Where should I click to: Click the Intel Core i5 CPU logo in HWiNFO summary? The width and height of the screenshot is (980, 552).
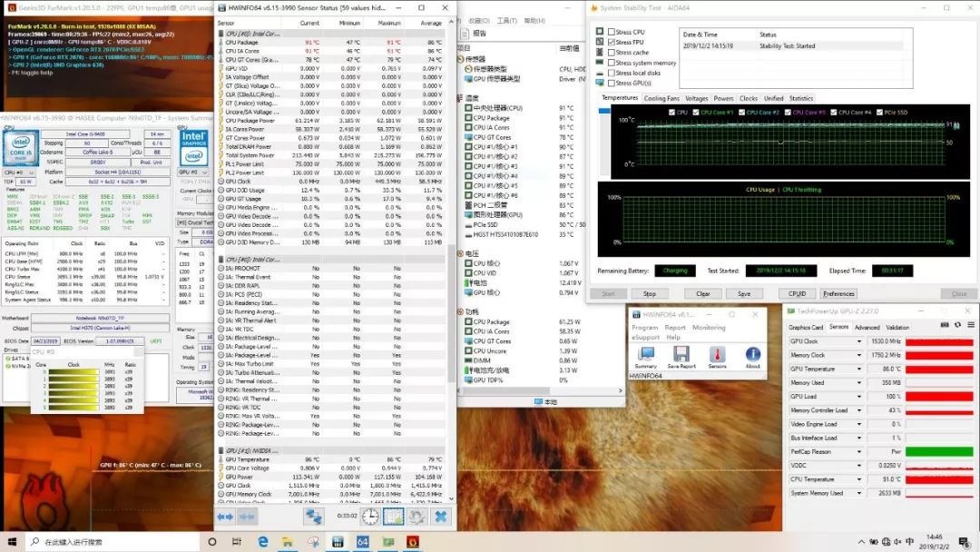pos(21,148)
